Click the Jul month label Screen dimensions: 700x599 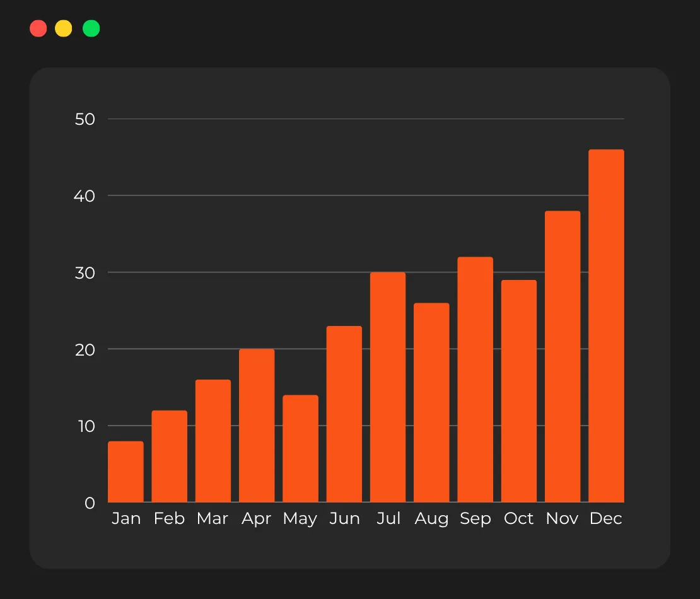click(388, 519)
